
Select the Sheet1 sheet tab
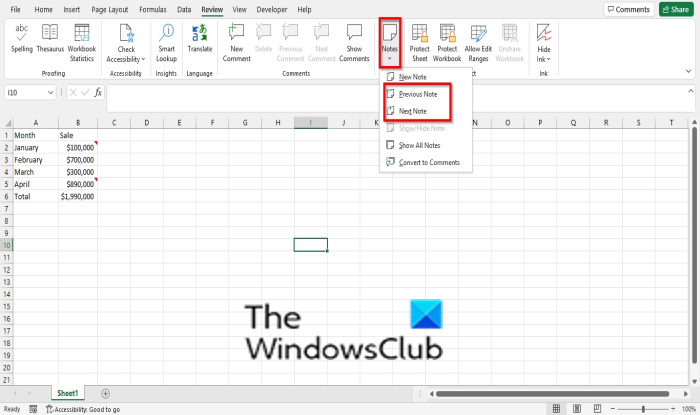click(x=67, y=393)
